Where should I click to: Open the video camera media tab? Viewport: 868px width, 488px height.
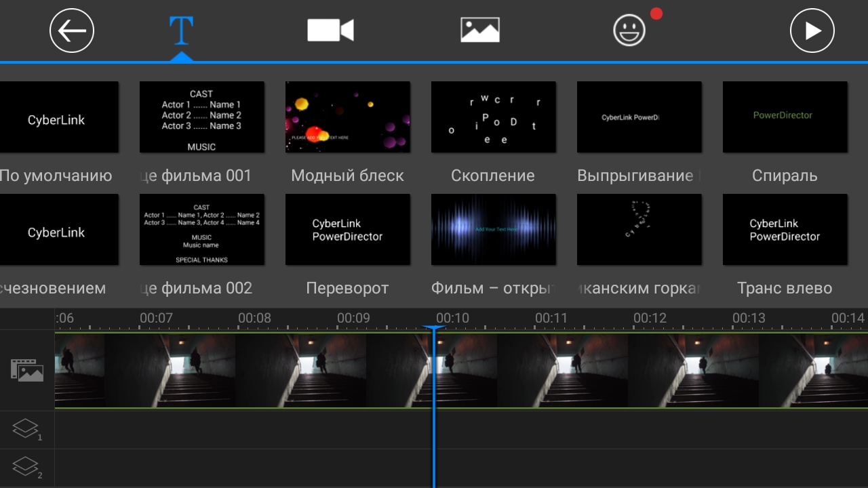(330, 30)
